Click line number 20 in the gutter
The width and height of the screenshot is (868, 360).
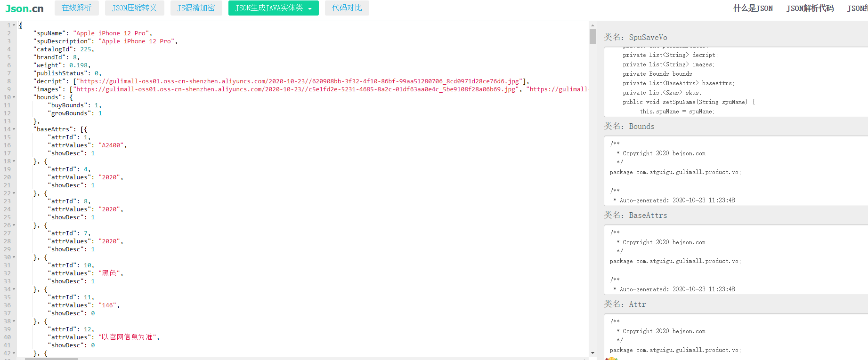coord(7,177)
